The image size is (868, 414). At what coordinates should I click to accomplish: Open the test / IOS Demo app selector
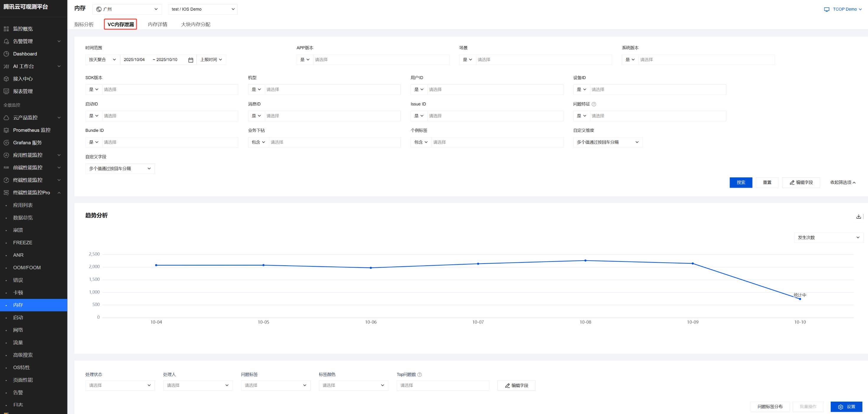(x=203, y=9)
